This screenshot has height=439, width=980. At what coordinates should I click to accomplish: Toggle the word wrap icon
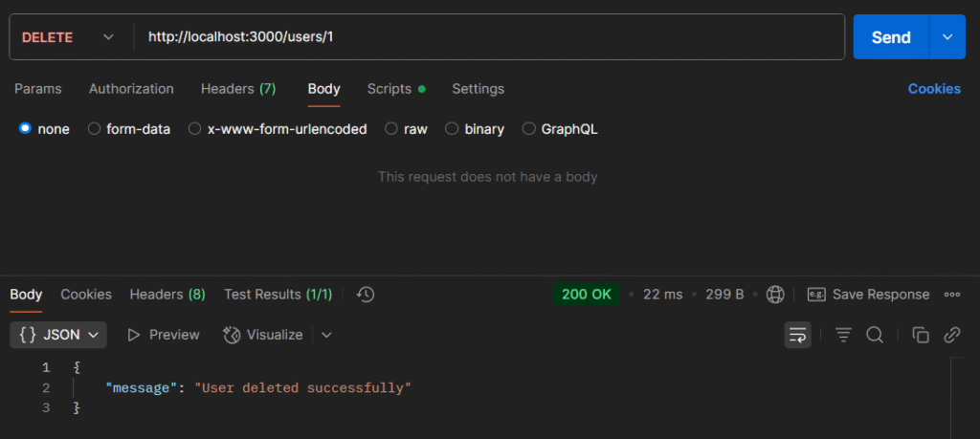click(797, 336)
